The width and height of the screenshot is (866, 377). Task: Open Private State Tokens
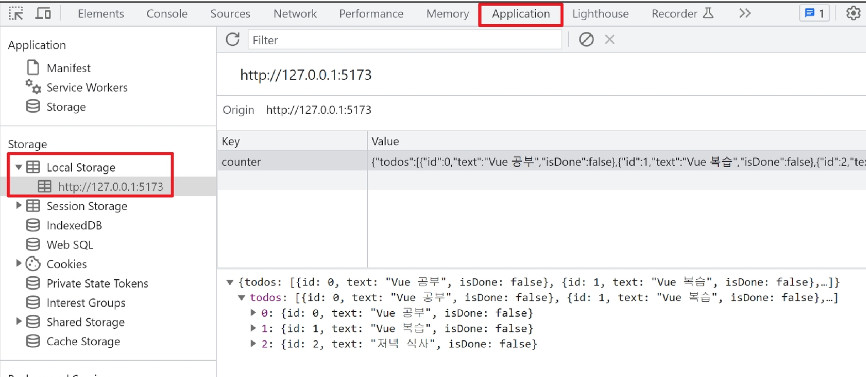tap(97, 283)
